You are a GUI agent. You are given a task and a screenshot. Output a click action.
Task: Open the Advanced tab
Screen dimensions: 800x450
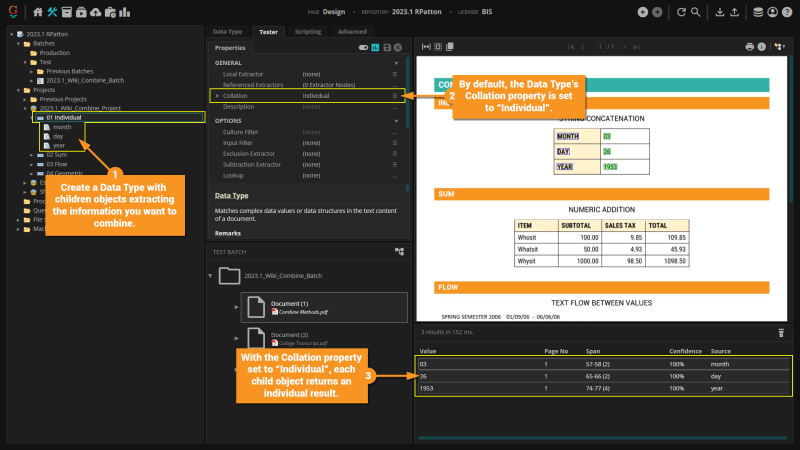(352, 32)
